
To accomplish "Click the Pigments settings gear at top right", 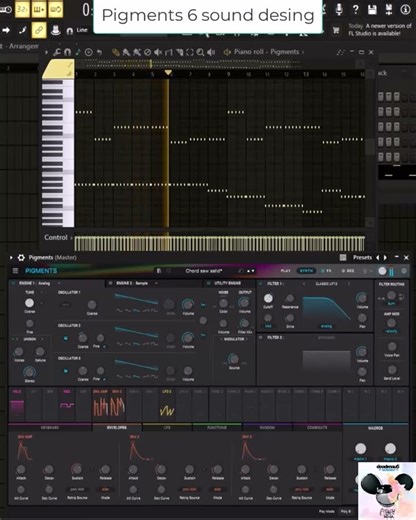I will pyautogui.click(x=404, y=271).
